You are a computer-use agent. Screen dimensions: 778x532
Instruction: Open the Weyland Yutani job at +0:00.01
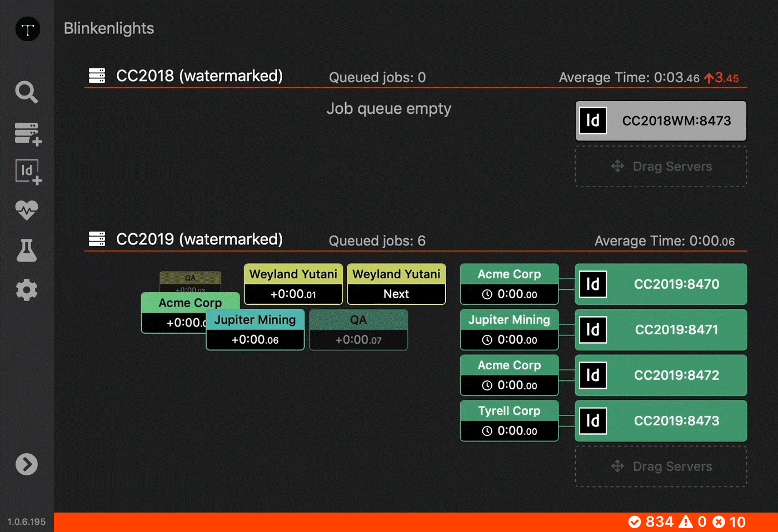click(x=293, y=284)
